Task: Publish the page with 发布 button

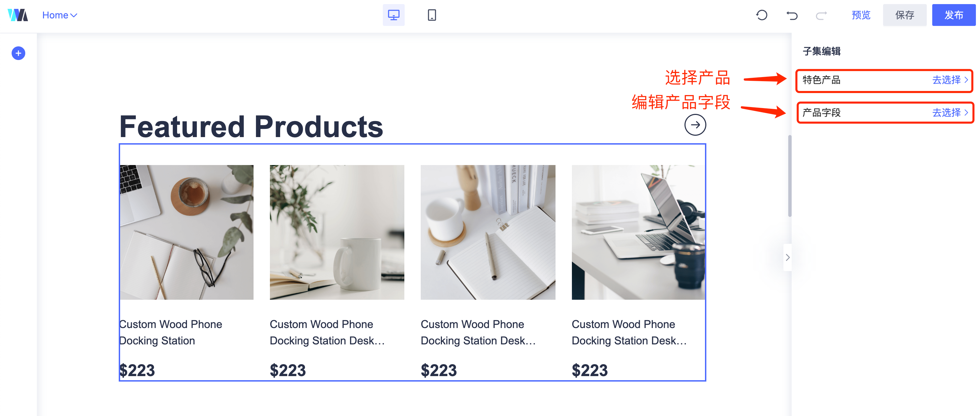Action: pyautogui.click(x=953, y=15)
